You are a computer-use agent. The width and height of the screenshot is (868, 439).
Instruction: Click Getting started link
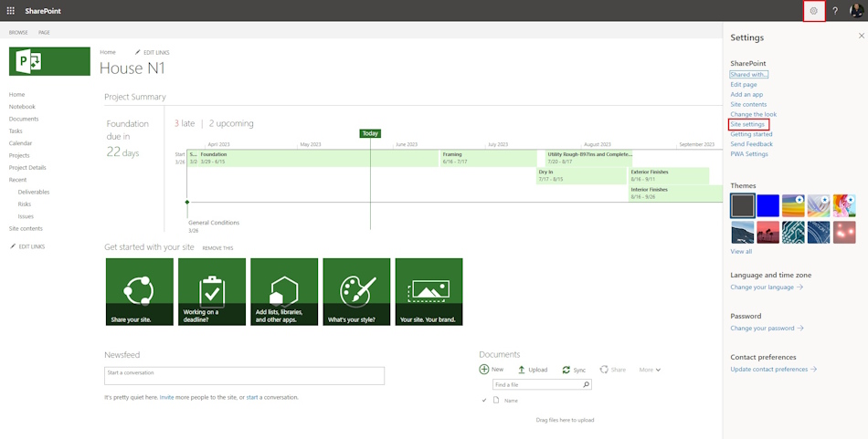pyautogui.click(x=751, y=134)
